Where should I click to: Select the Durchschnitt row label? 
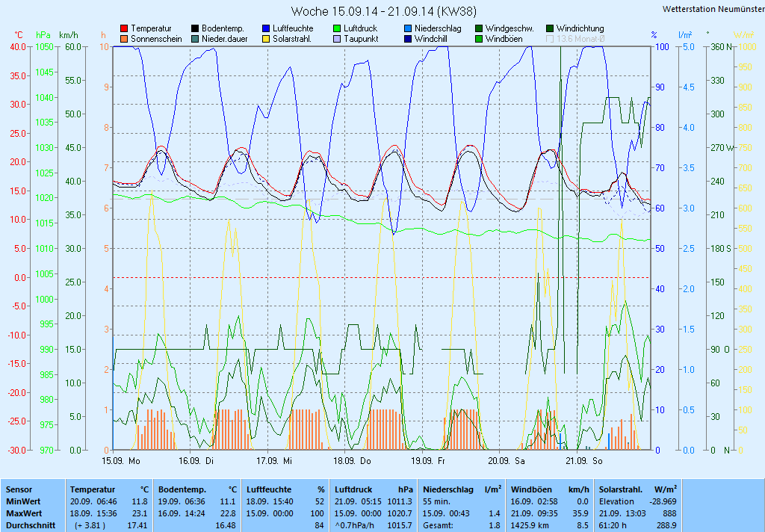[x=31, y=526]
